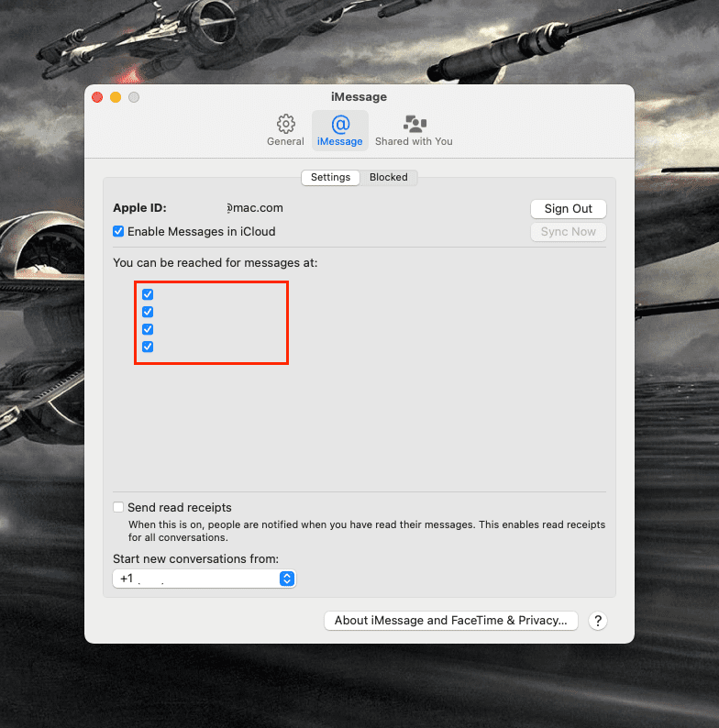Uncheck the second reachable address checkbox
This screenshot has height=728, width=719.
(148, 312)
